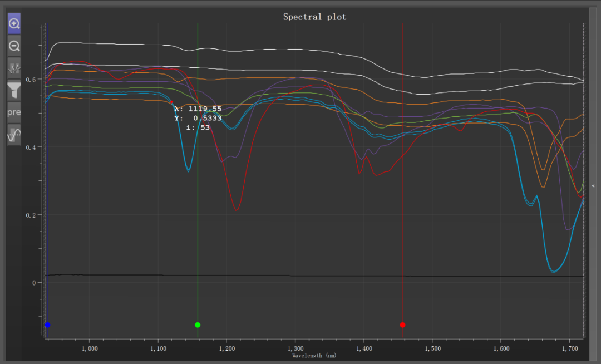This screenshot has height=364, width=601.
Task: Open the funnel filter tool
Action: click(14, 90)
